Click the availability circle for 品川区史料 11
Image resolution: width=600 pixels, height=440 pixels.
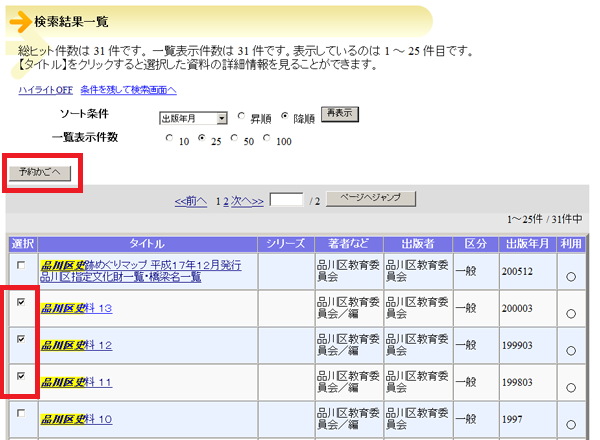coord(571,388)
